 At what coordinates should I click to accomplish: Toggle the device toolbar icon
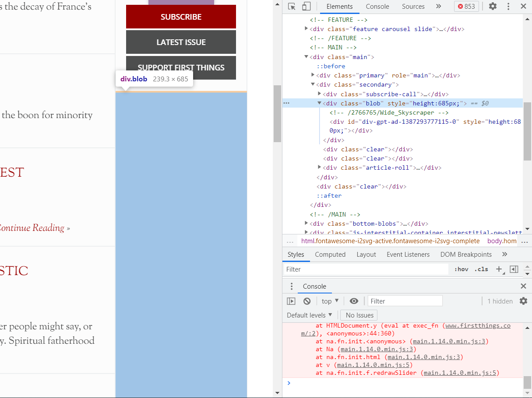click(305, 6)
